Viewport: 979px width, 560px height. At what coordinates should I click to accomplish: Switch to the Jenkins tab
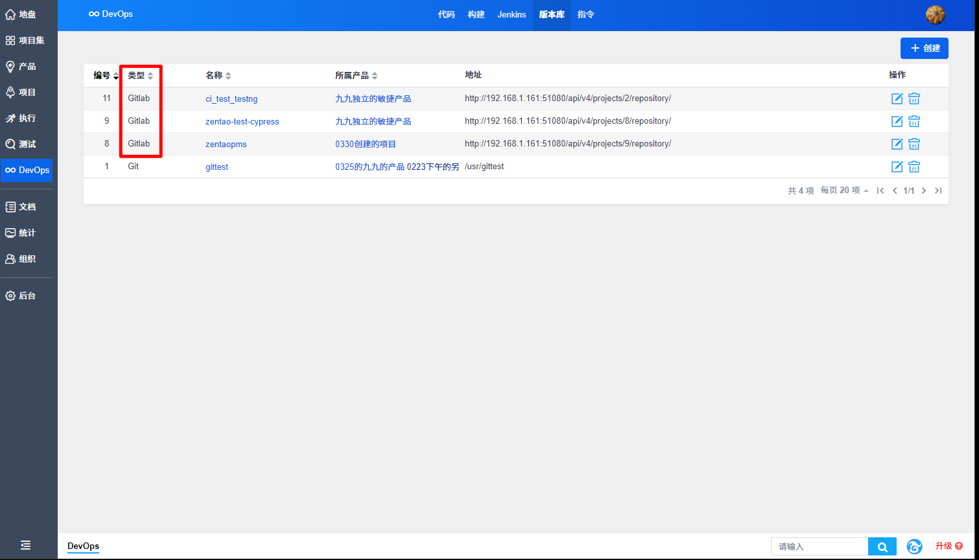tap(512, 15)
